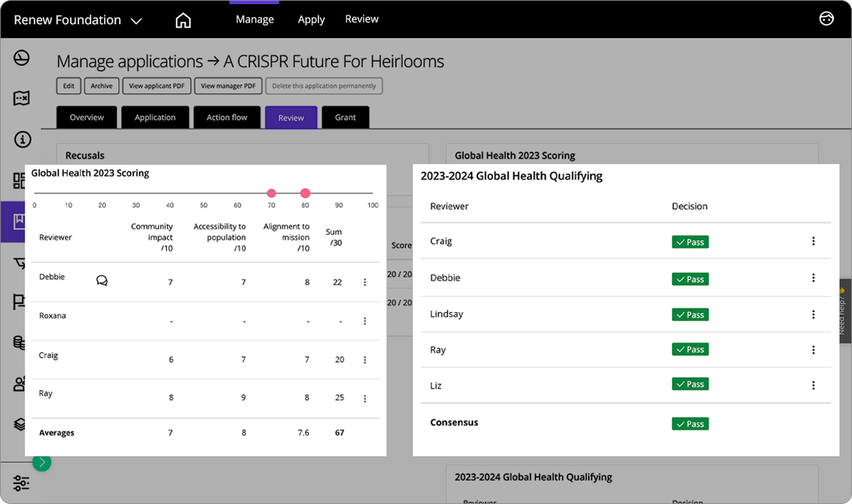
Task: Open the settings sliders sidebar icon
Action: [x=21, y=483]
